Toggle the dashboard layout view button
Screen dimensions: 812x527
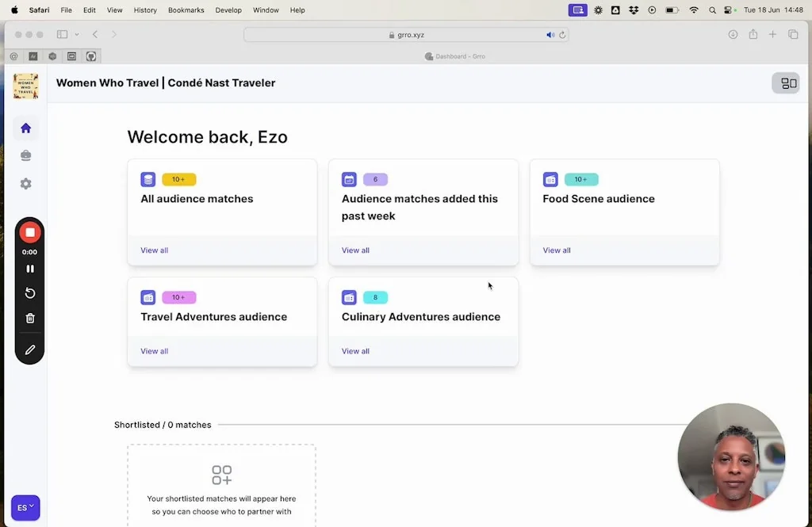[x=788, y=83]
